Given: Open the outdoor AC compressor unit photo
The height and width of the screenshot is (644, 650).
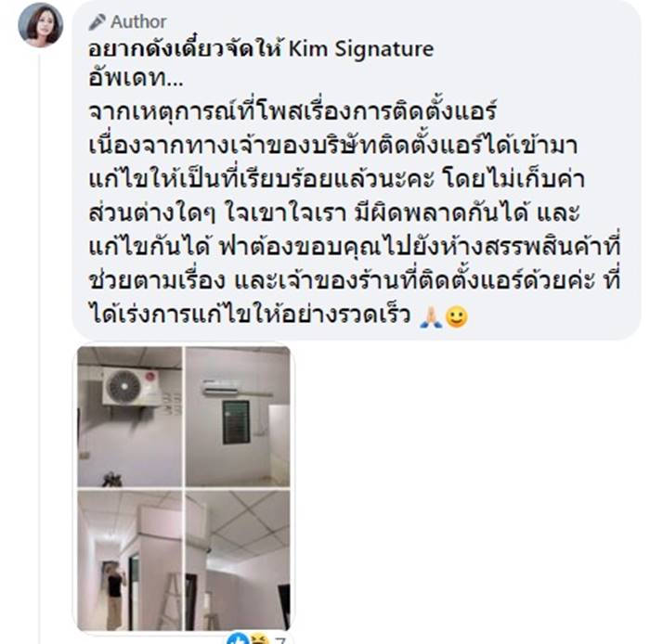Looking at the screenshot, I should pyautogui.click(x=130, y=417).
